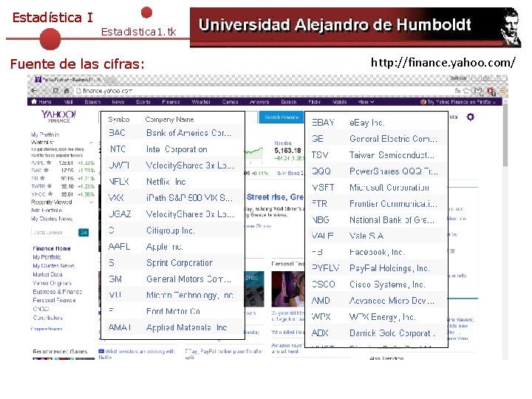Open Contributors in the sidebar
Viewport: 532px width, 399px height.
point(48,318)
